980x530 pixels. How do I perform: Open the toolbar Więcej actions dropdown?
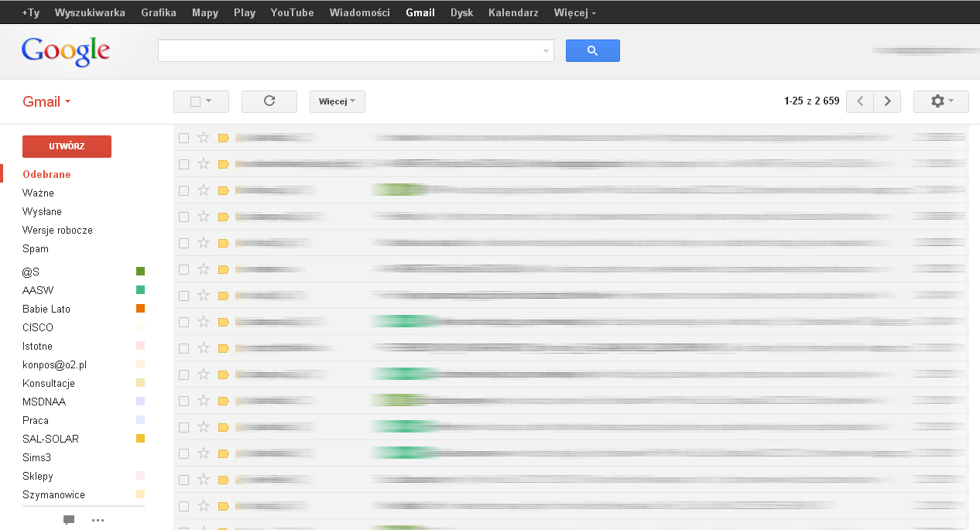pyautogui.click(x=338, y=101)
